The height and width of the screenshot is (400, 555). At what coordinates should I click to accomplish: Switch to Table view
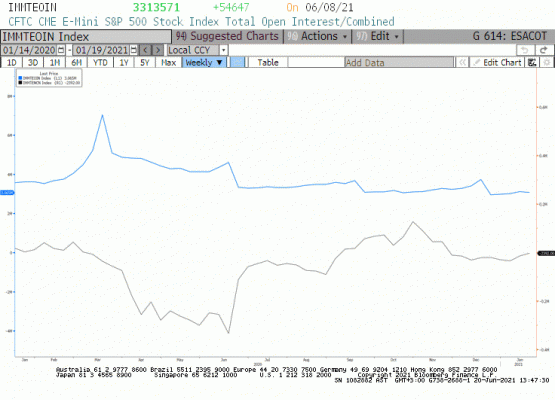click(268, 63)
